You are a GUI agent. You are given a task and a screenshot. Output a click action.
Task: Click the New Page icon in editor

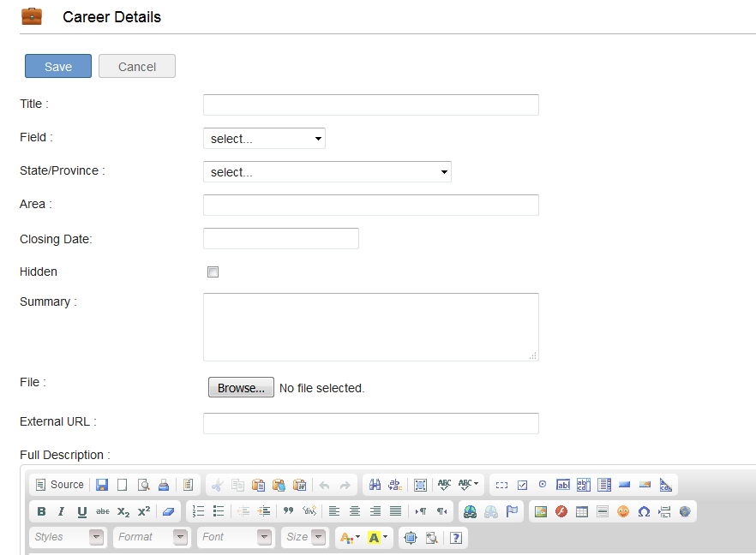pos(123,485)
